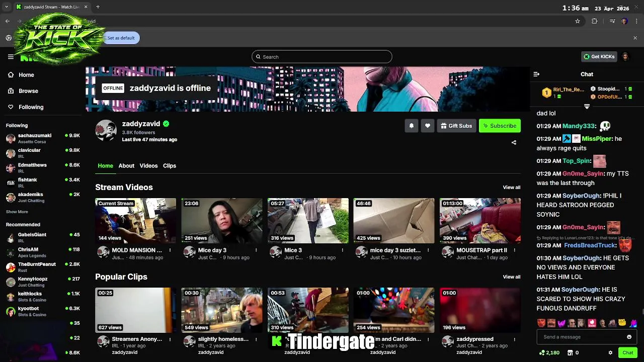Open emoji picker in chat input
Viewport: 644px width, 362px height.
[x=629, y=337]
